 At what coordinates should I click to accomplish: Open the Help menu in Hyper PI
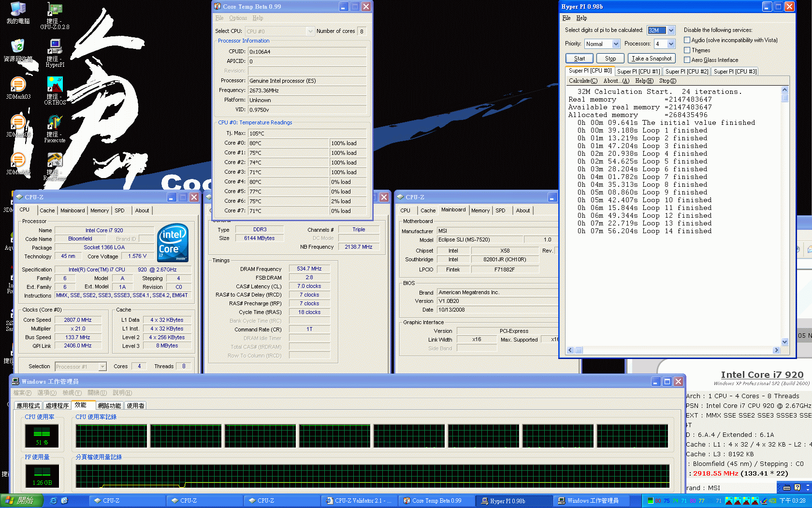tap(581, 18)
